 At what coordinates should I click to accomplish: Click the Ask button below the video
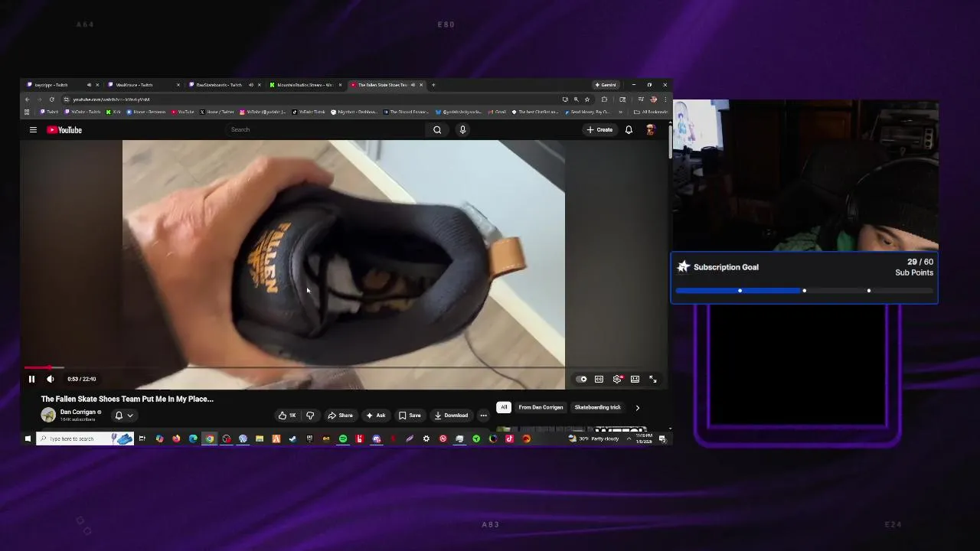pos(375,416)
